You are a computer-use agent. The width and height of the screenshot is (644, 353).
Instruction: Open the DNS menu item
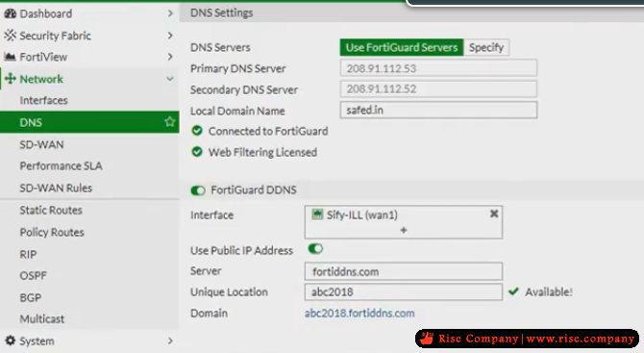(89, 122)
